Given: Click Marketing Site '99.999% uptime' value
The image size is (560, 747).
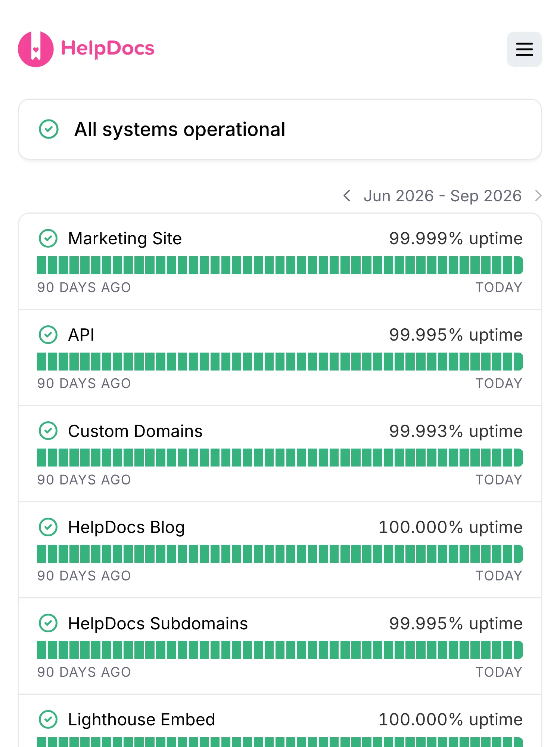Looking at the screenshot, I should click(x=456, y=239).
